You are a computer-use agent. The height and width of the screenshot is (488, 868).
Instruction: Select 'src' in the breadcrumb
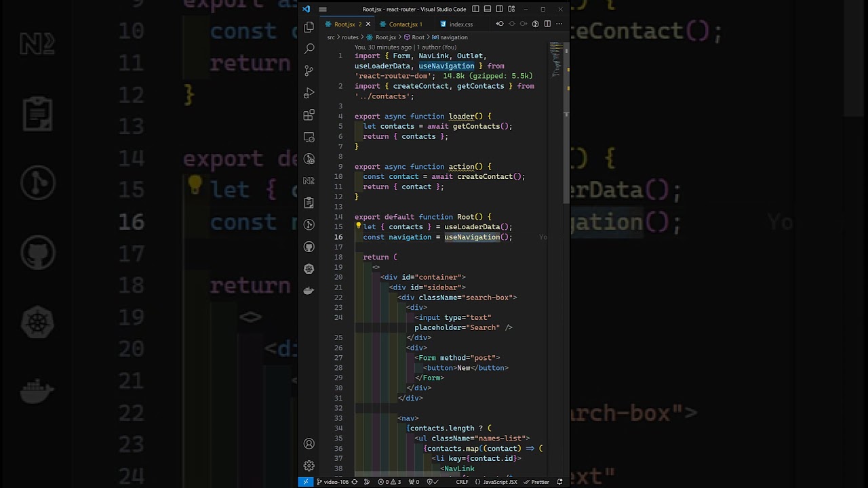pyautogui.click(x=331, y=37)
